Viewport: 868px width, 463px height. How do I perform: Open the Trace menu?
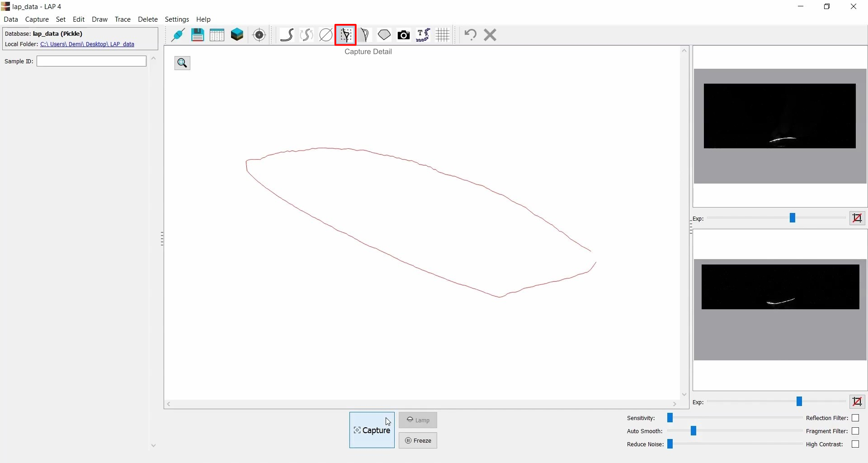pyautogui.click(x=123, y=19)
